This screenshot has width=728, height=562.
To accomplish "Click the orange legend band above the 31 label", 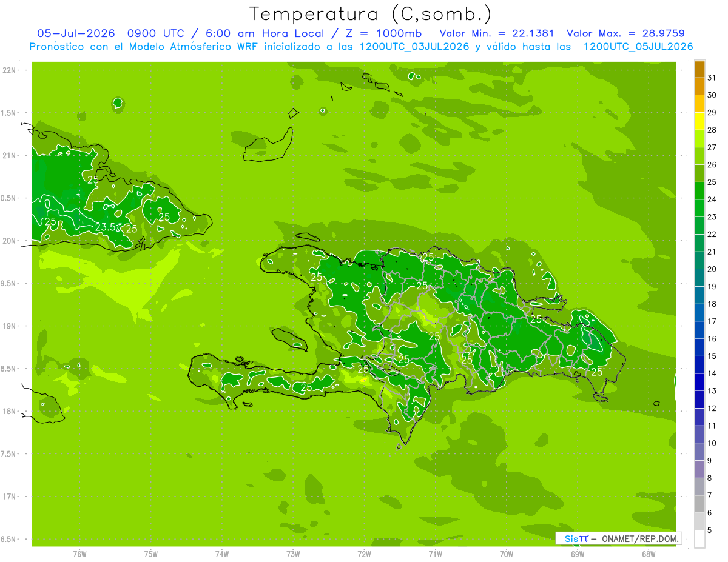I will point(699,69).
